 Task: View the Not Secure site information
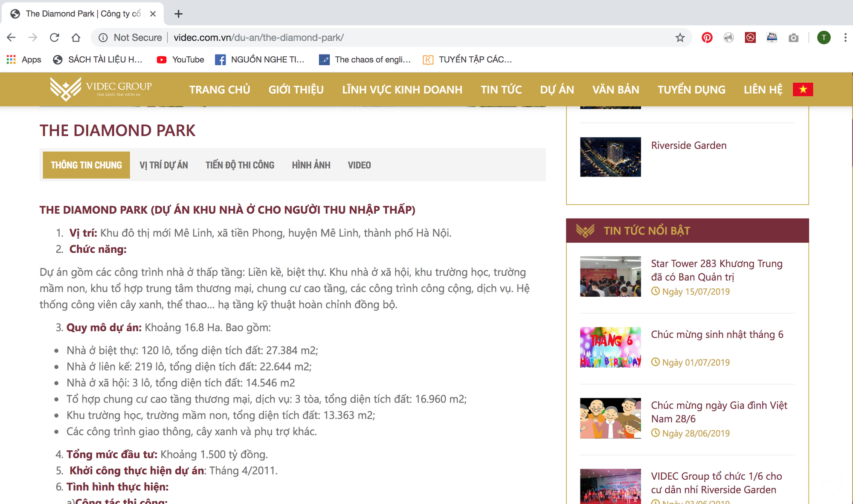click(x=130, y=38)
